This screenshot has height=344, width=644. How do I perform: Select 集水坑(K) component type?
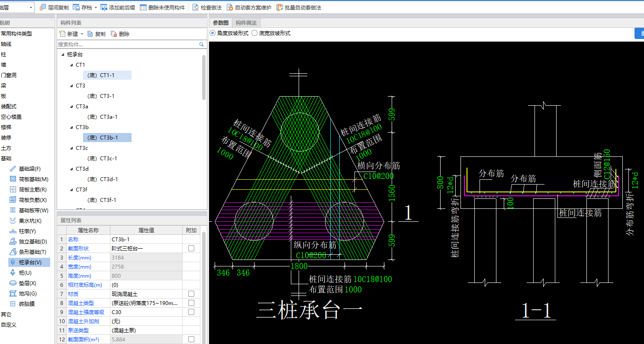pos(26,221)
